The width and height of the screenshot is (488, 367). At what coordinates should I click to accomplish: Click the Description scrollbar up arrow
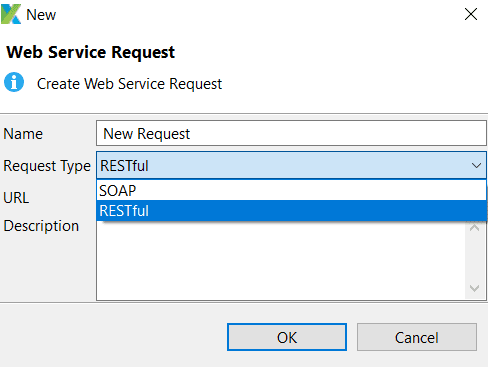[x=474, y=227]
